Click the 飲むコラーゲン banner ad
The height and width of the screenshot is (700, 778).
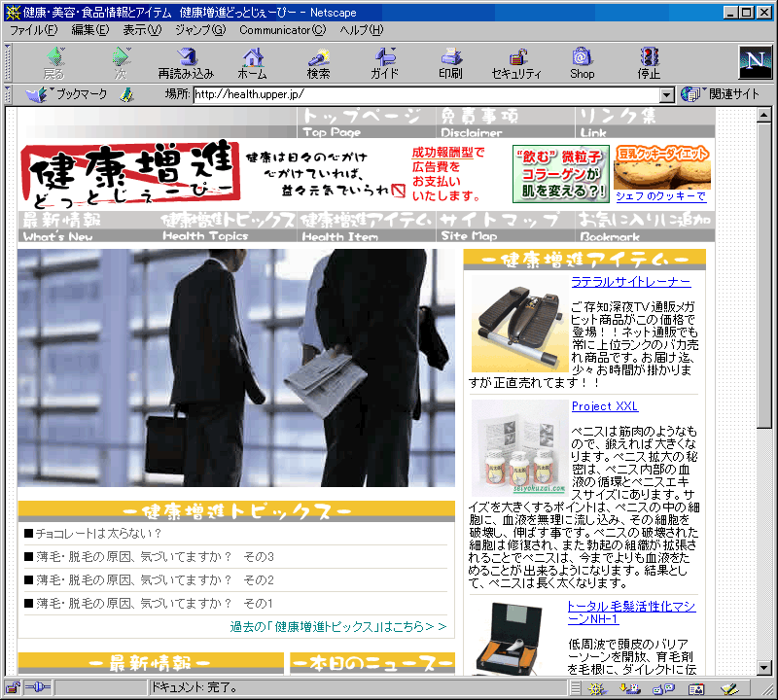(561, 174)
